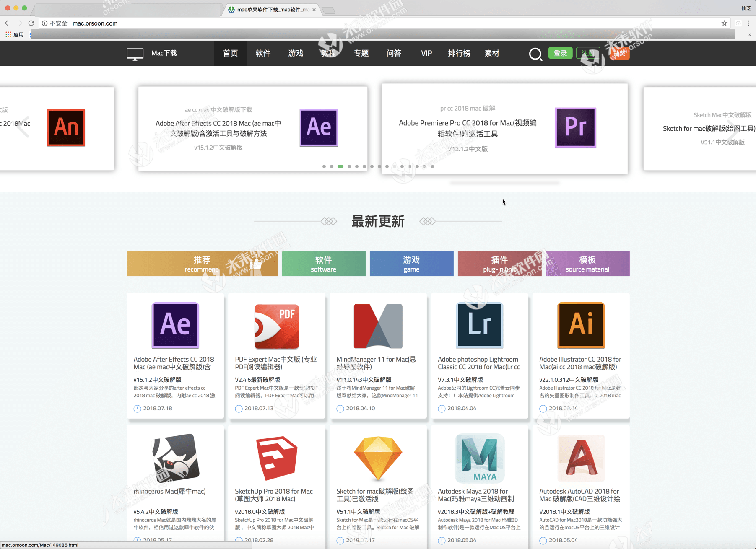Select the 软件 software tab
The image size is (756, 549).
(323, 264)
